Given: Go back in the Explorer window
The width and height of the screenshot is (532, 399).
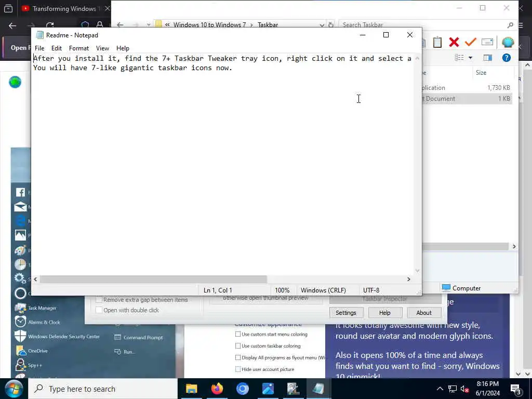Looking at the screenshot, I should (x=120, y=25).
